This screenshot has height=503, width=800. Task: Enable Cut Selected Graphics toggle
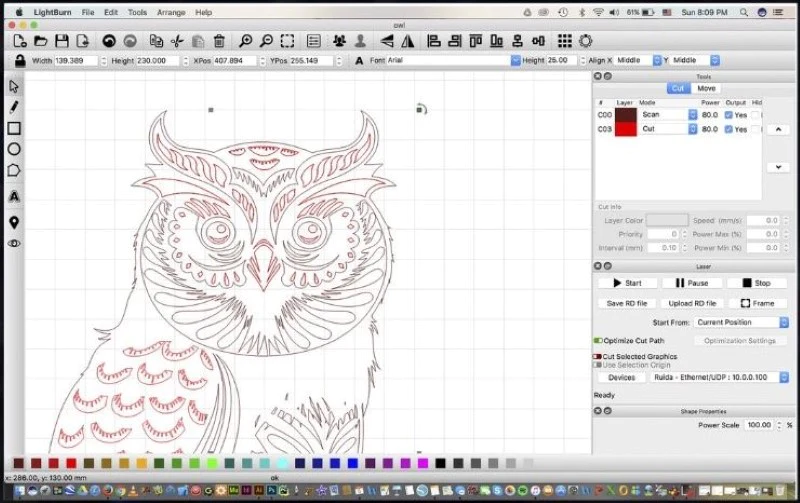coord(597,356)
